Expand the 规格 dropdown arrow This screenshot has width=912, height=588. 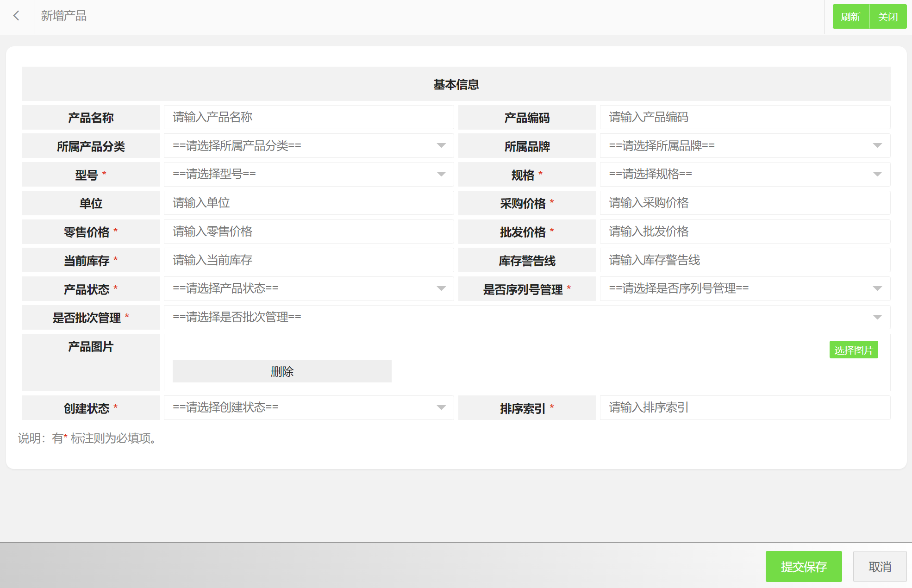click(x=877, y=175)
